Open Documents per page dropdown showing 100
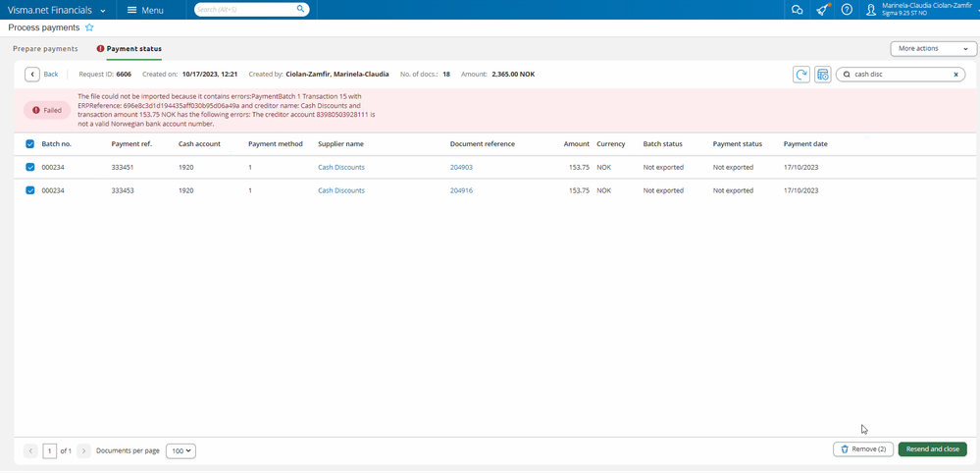The image size is (980, 473). click(181, 450)
